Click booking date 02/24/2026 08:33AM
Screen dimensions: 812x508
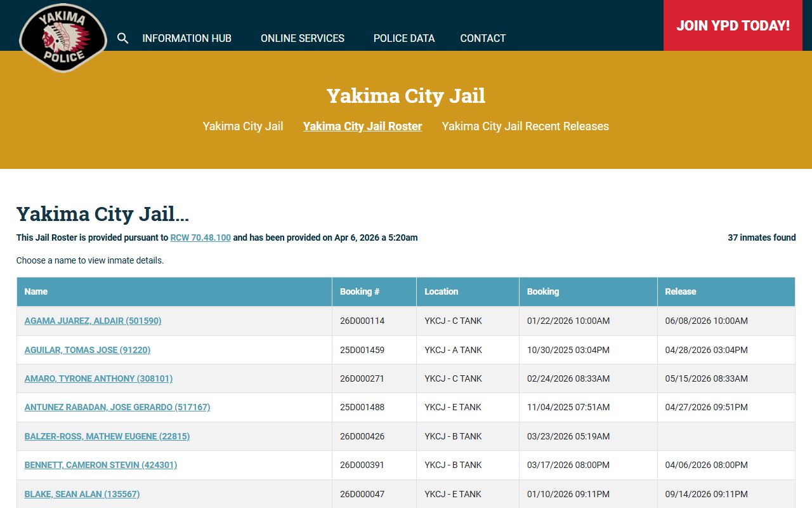[x=568, y=378]
